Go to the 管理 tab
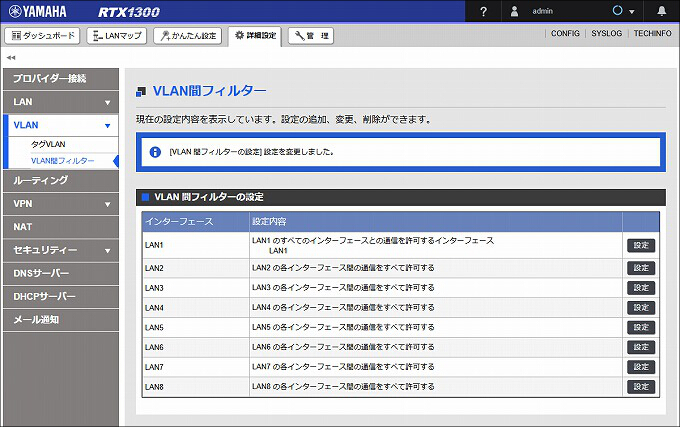 (x=311, y=36)
